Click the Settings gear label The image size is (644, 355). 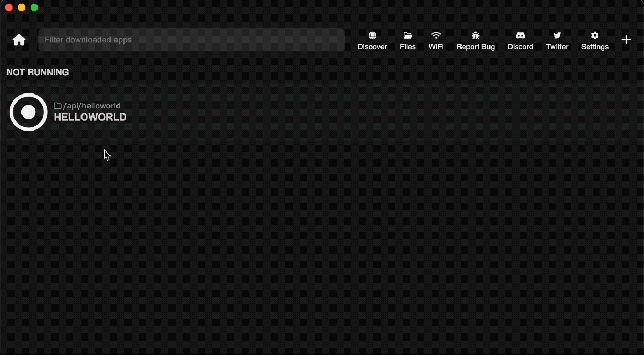595,47
